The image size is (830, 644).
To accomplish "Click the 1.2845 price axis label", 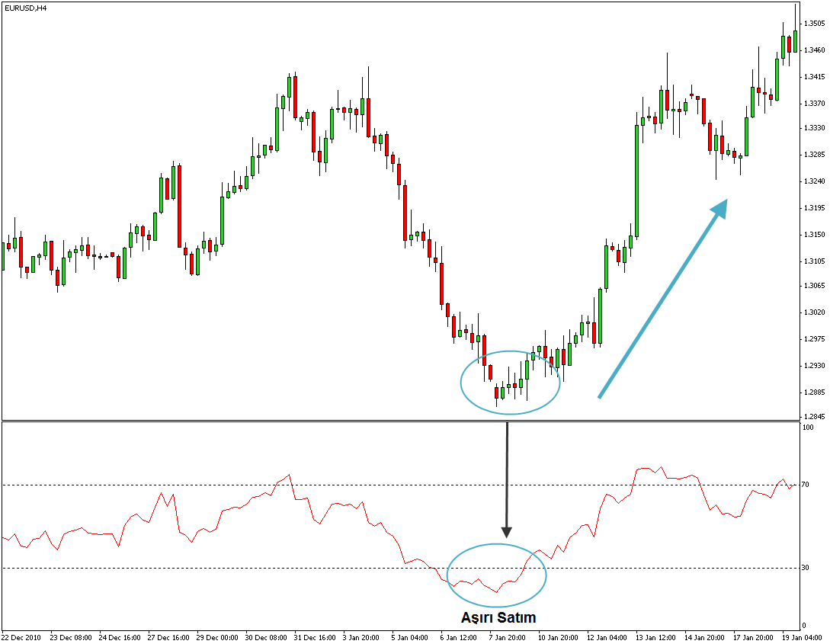I will 814,416.
